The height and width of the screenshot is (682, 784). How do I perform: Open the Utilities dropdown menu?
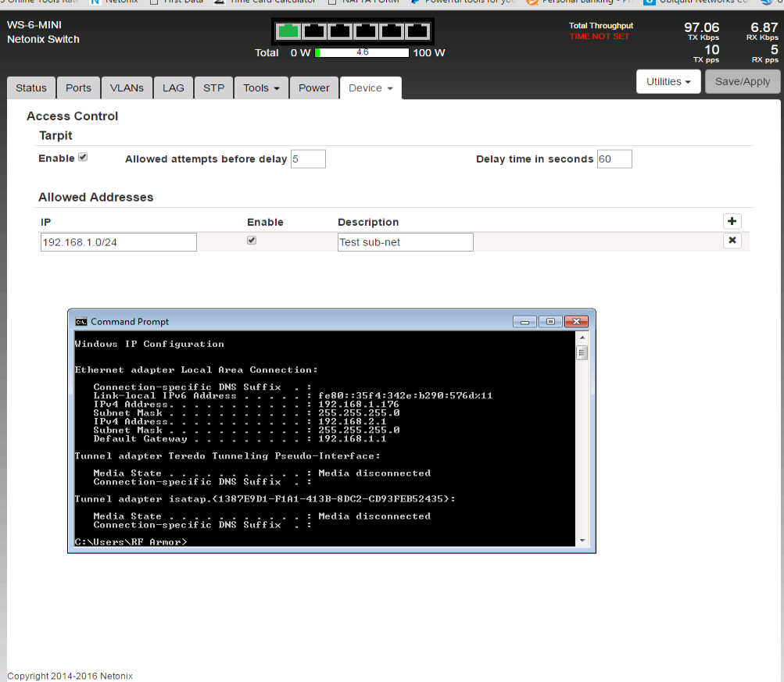[668, 81]
